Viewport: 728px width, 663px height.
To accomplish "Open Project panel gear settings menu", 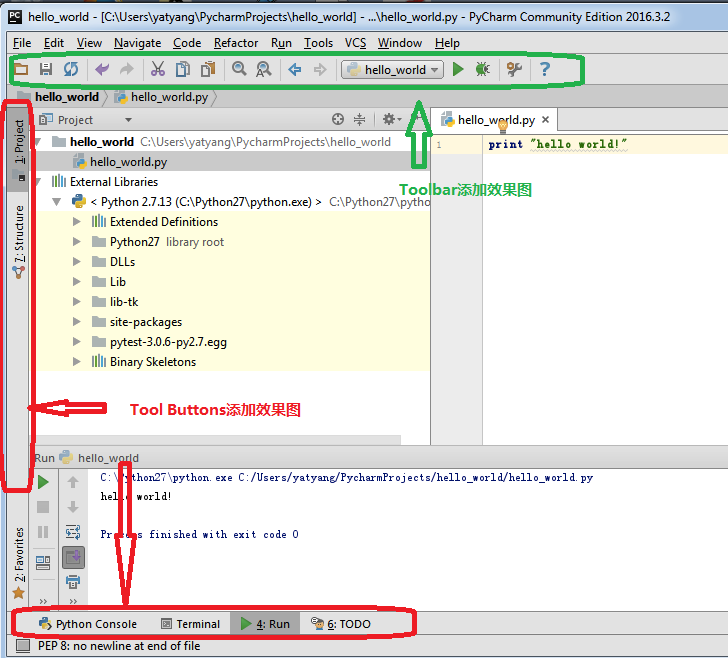I will (391, 120).
